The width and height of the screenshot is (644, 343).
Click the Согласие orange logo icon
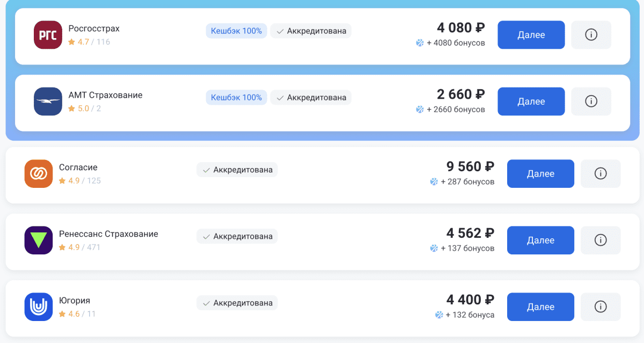pyautogui.click(x=39, y=173)
